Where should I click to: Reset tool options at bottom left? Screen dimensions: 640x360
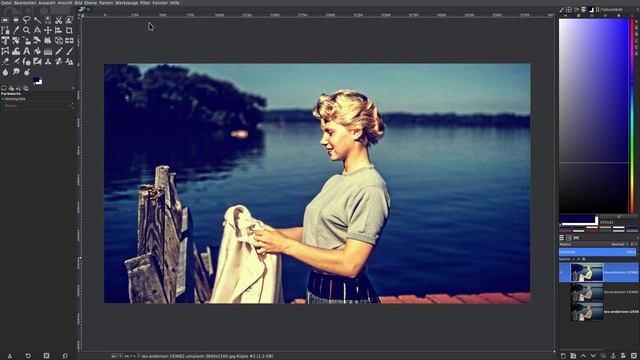pyautogui.click(x=65, y=356)
